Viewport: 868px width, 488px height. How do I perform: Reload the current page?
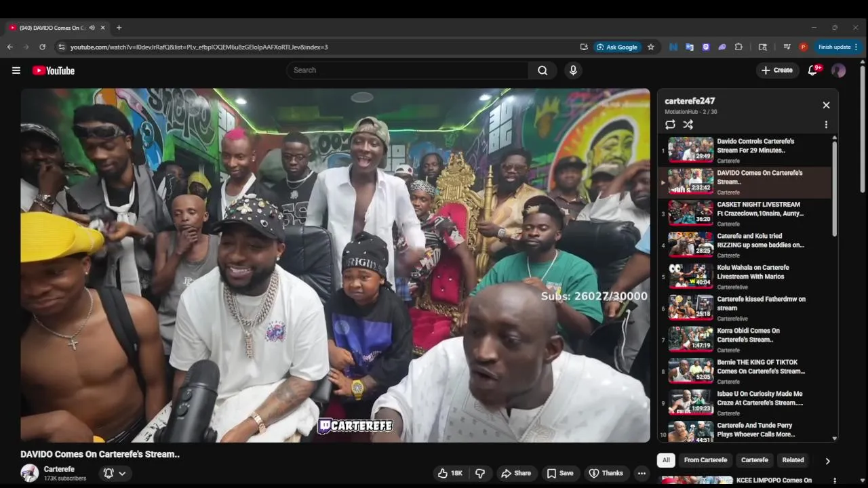coord(42,47)
